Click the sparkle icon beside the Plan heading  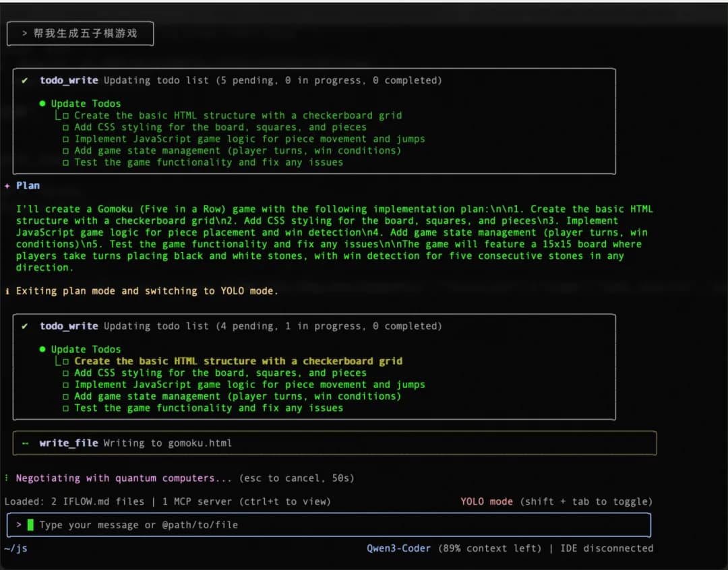click(x=7, y=185)
